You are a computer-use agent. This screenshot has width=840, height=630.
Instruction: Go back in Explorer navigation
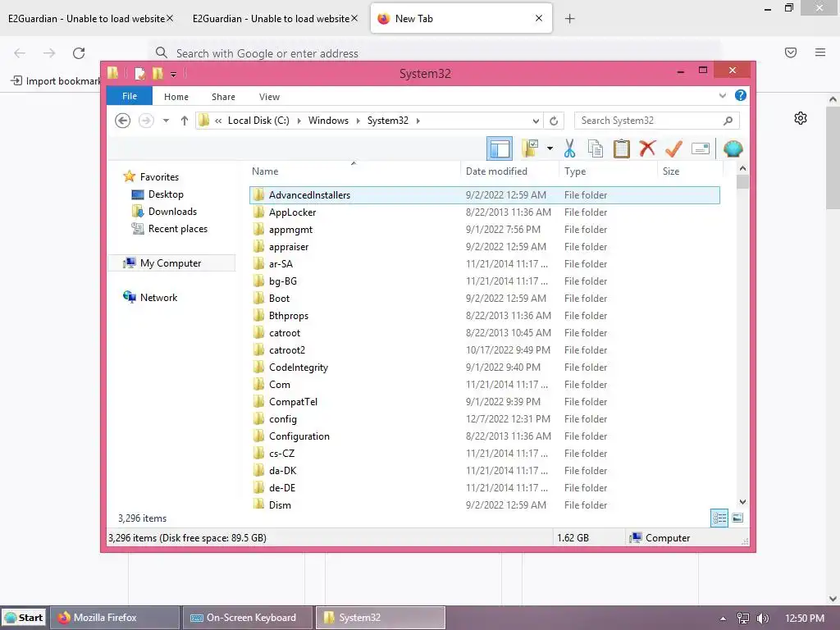[123, 121]
